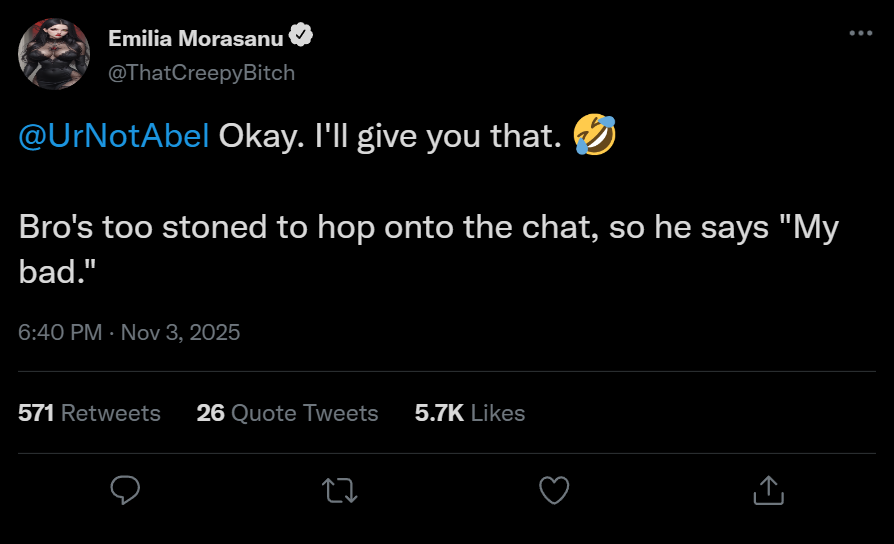Image resolution: width=894 pixels, height=544 pixels.
Task: View the 571 Retweets list
Action: tap(89, 413)
